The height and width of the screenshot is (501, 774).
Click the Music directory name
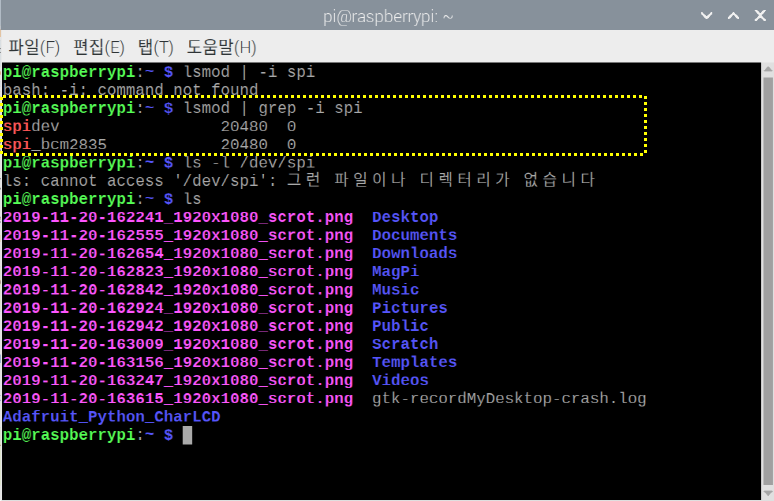coord(395,289)
